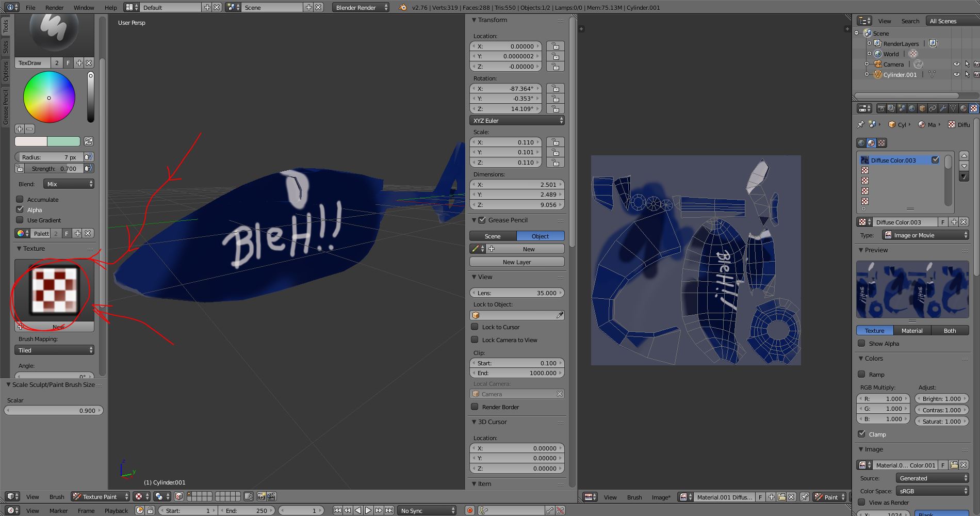
Task: Click the OpenGL render image camera icon
Action: (x=262, y=496)
